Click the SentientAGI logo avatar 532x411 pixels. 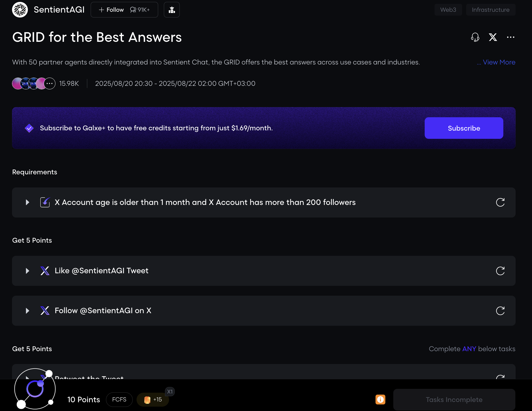[x=20, y=10]
